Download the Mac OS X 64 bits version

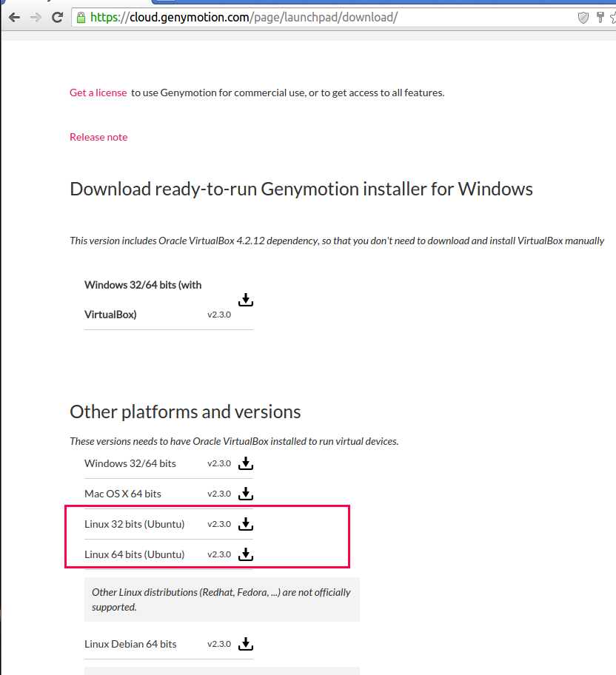click(246, 494)
